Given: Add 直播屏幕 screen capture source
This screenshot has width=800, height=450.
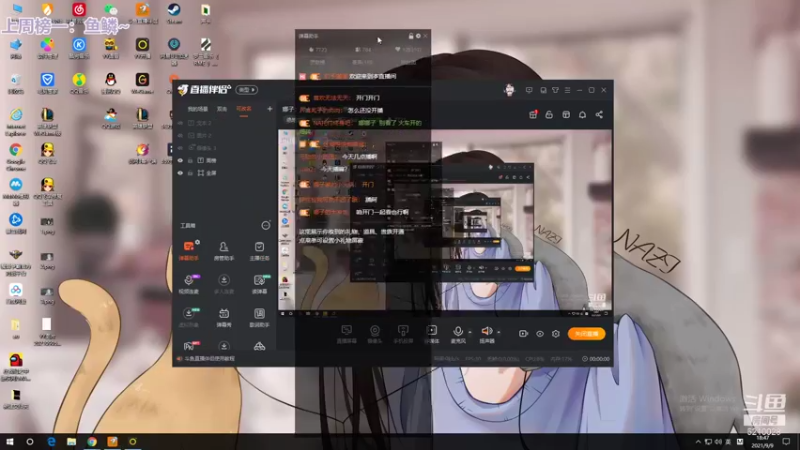Looking at the screenshot, I should pos(346,334).
